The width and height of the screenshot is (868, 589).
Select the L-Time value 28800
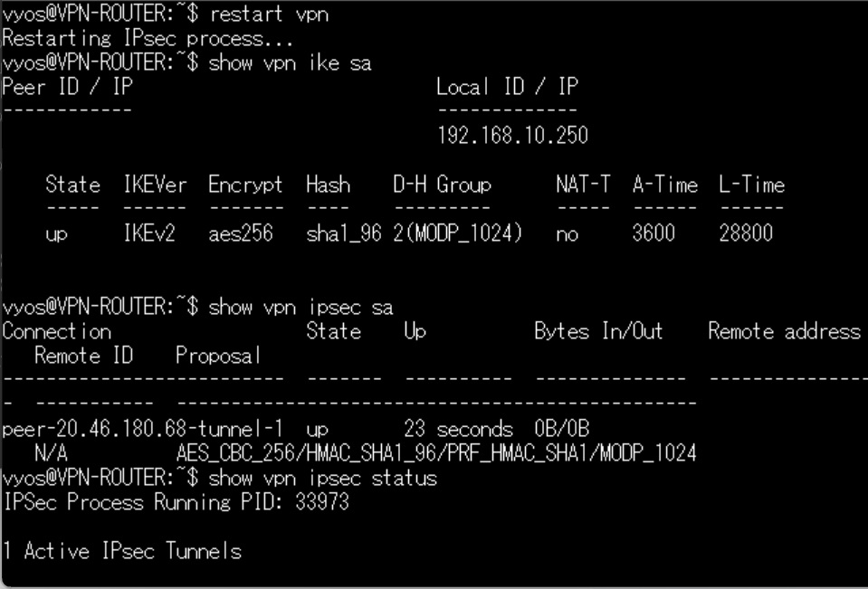pyautogui.click(x=746, y=233)
